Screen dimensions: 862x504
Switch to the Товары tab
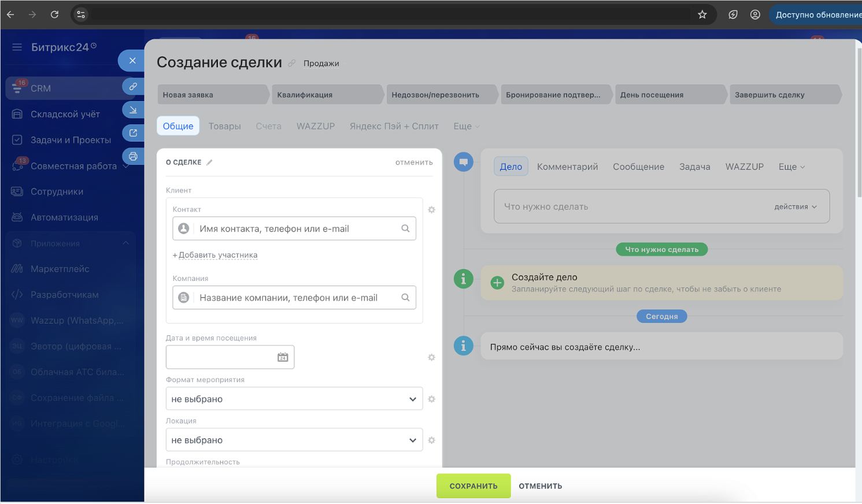224,126
